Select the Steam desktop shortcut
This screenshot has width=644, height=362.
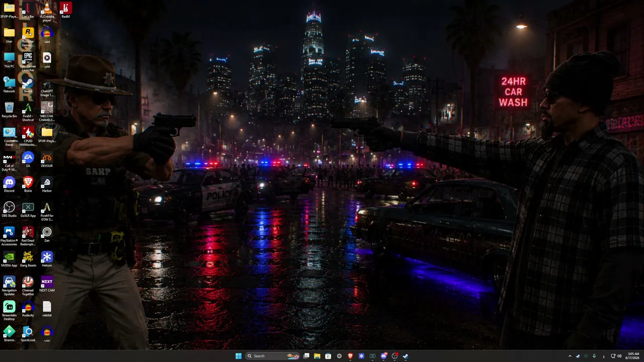[x=28, y=85]
